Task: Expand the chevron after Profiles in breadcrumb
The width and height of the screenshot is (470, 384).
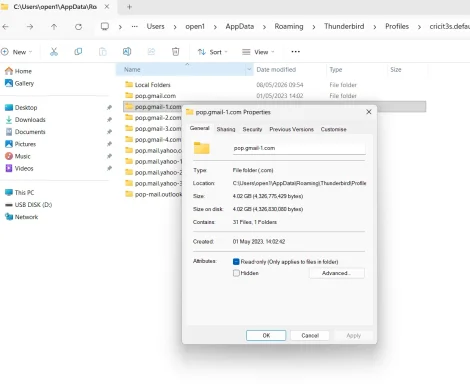Action: click(x=419, y=27)
